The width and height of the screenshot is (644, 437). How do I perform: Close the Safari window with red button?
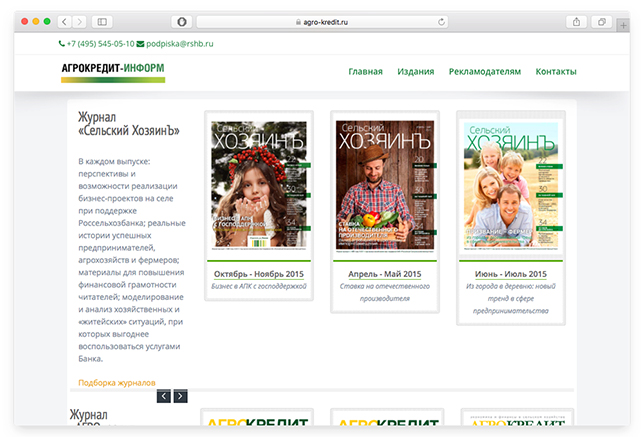click(x=25, y=21)
